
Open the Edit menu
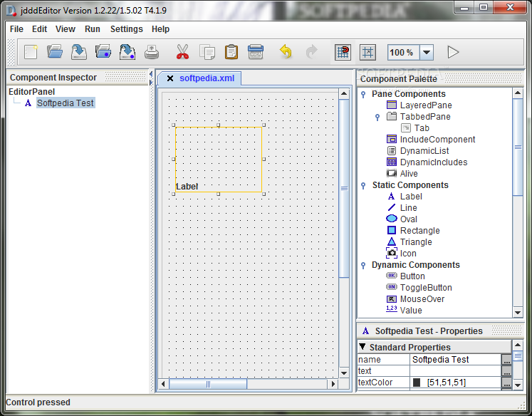pos(39,29)
